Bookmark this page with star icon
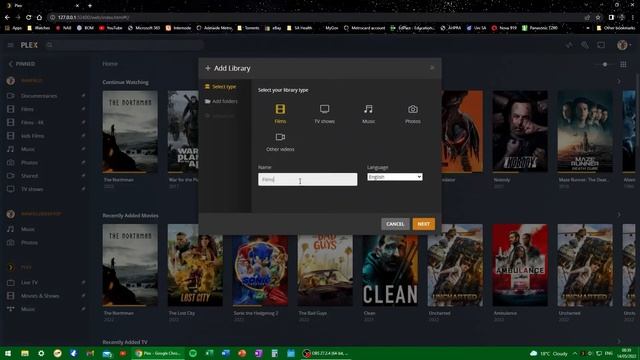Viewport: 640px width, 360px height. point(598,18)
